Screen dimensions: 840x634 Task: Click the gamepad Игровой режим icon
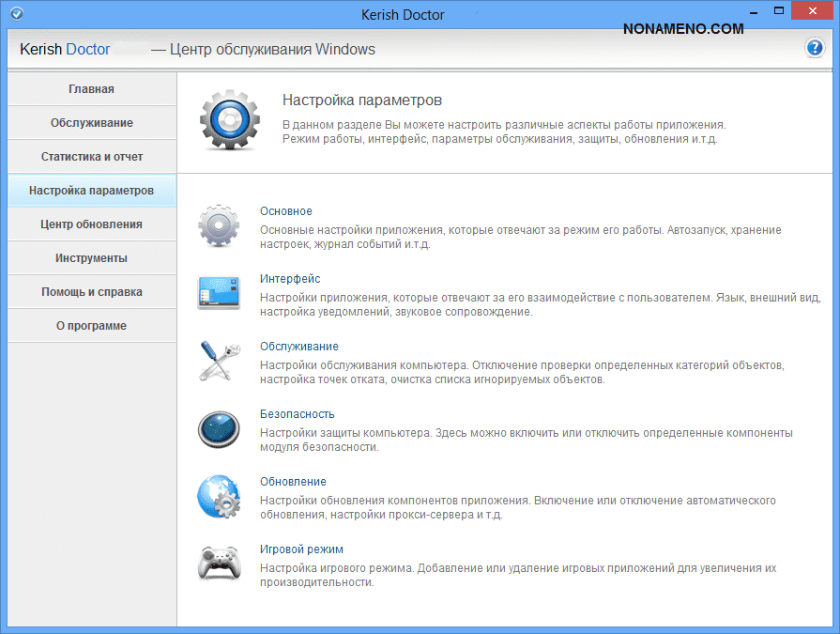[219, 564]
